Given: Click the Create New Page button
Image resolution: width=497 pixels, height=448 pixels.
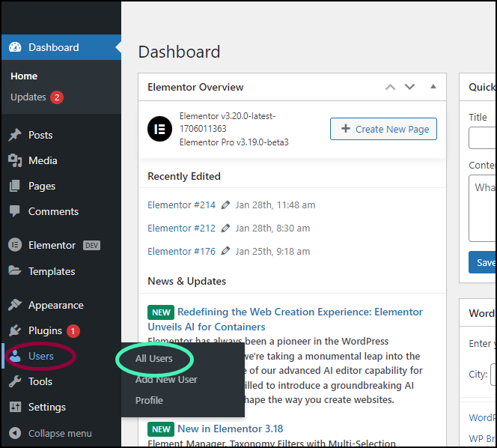Looking at the screenshot, I should [x=383, y=129].
